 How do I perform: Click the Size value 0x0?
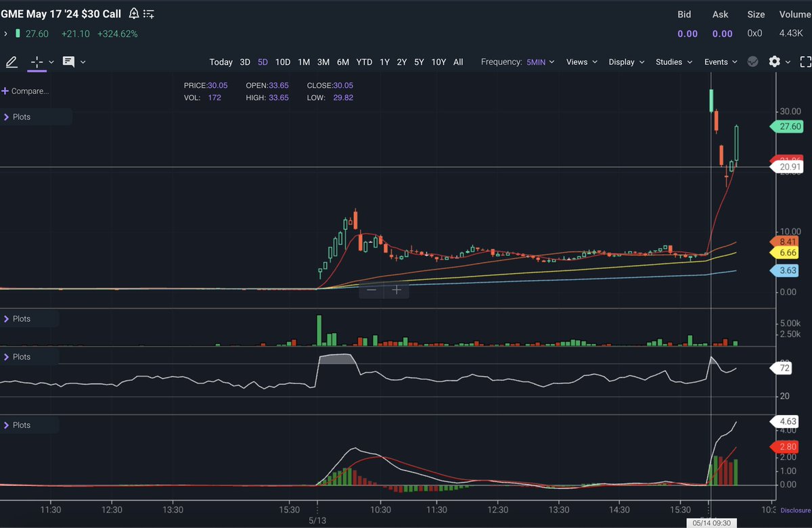pos(754,33)
